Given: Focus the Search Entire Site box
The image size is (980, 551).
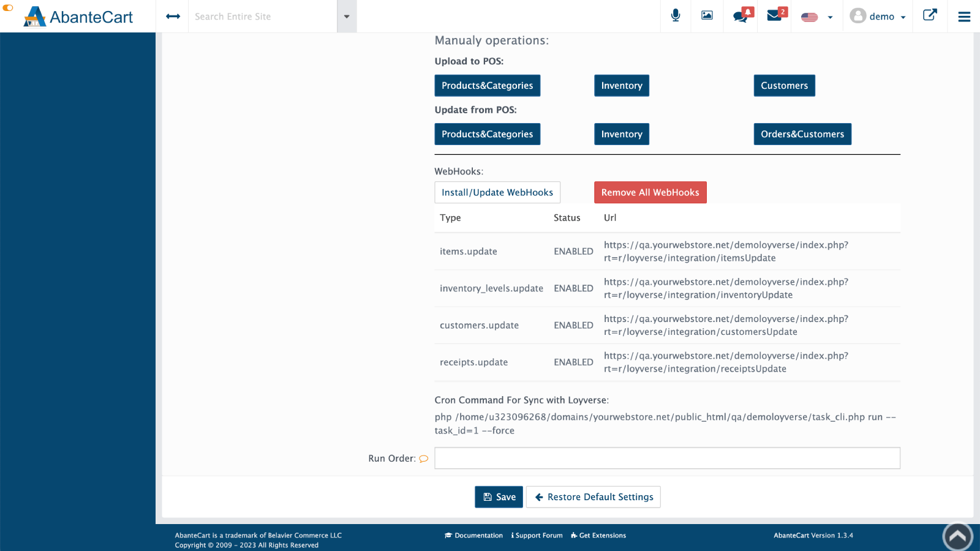Looking at the screenshot, I should coord(262,17).
